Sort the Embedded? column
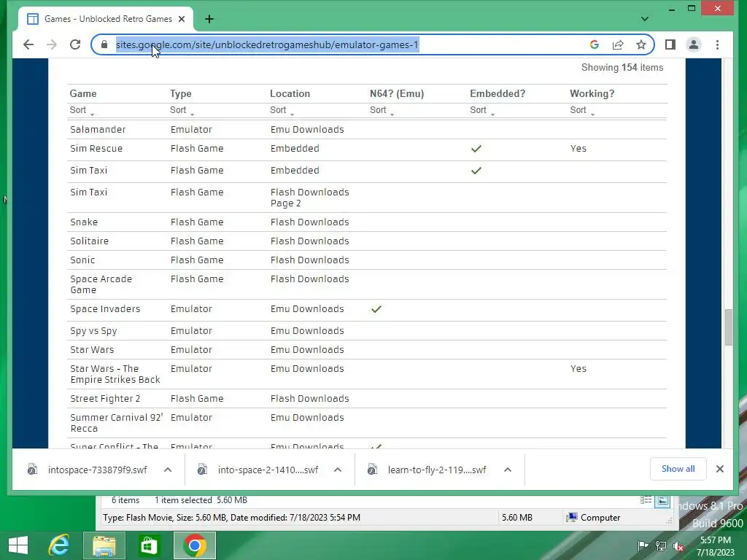The image size is (747, 560). (481, 110)
